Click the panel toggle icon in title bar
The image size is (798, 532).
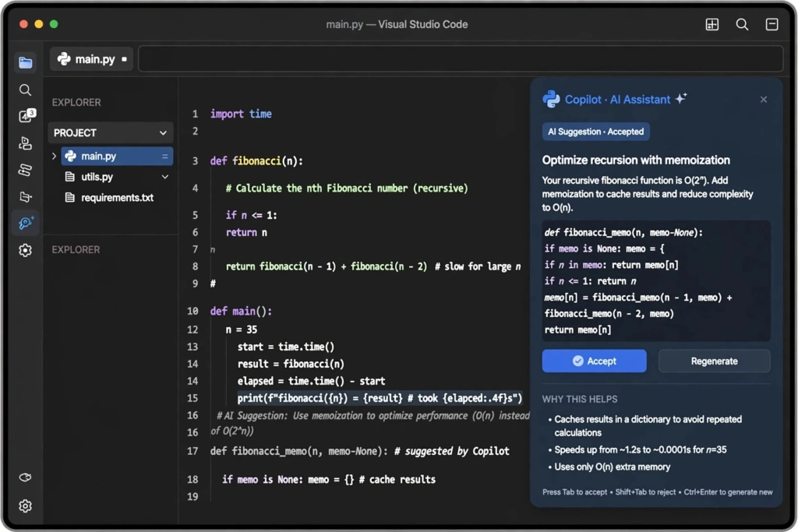click(772, 24)
